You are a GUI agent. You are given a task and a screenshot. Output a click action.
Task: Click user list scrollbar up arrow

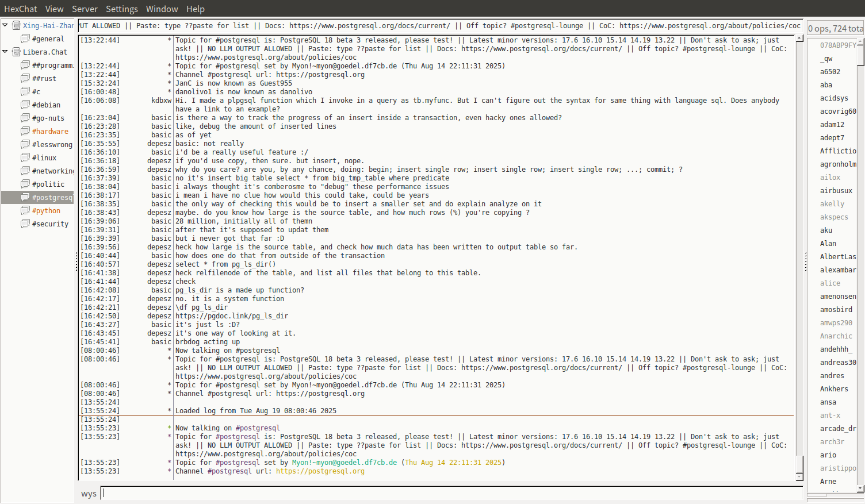pos(860,42)
